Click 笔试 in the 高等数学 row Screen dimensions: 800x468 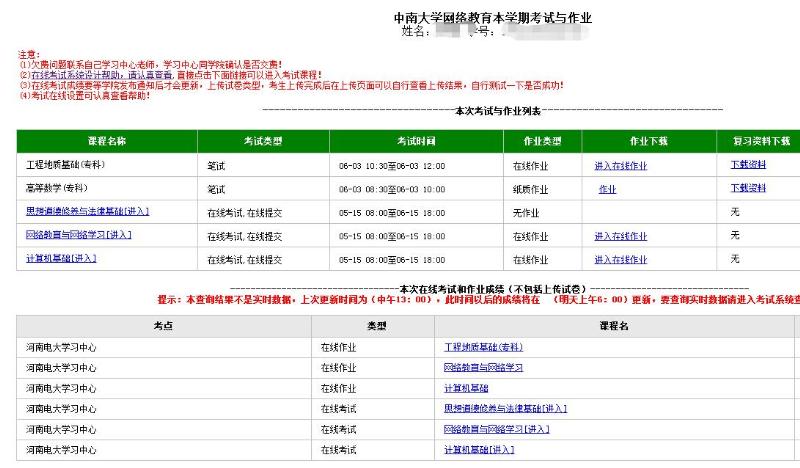click(216, 189)
